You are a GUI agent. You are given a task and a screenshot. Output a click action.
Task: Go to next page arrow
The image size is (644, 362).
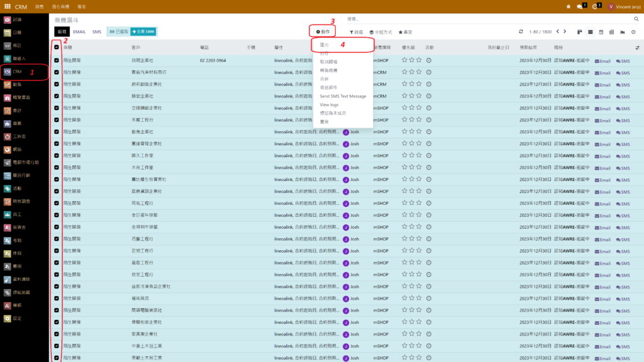tap(565, 31)
